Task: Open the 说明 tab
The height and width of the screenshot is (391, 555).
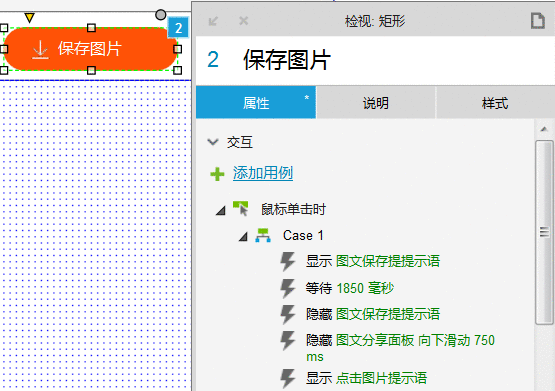Action: tap(376, 103)
